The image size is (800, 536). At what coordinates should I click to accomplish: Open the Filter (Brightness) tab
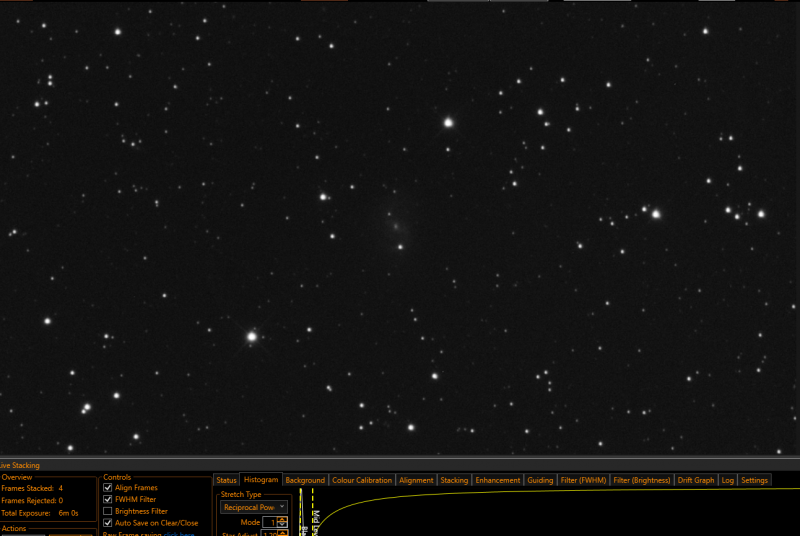coord(641,480)
